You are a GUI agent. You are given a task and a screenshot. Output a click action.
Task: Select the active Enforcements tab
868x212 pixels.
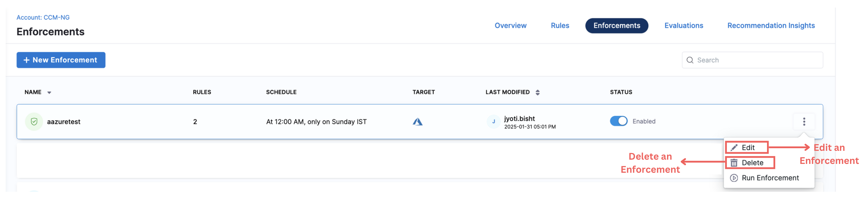coord(616,26)
